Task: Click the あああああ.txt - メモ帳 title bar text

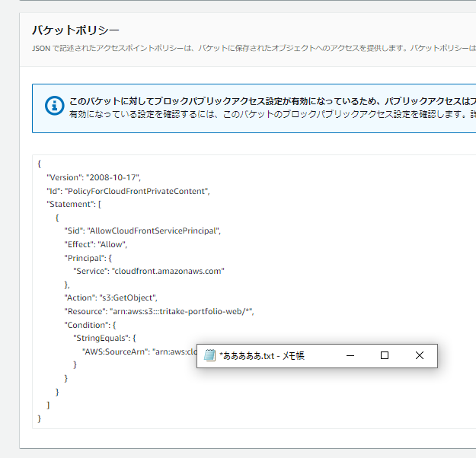Action: 262,355
